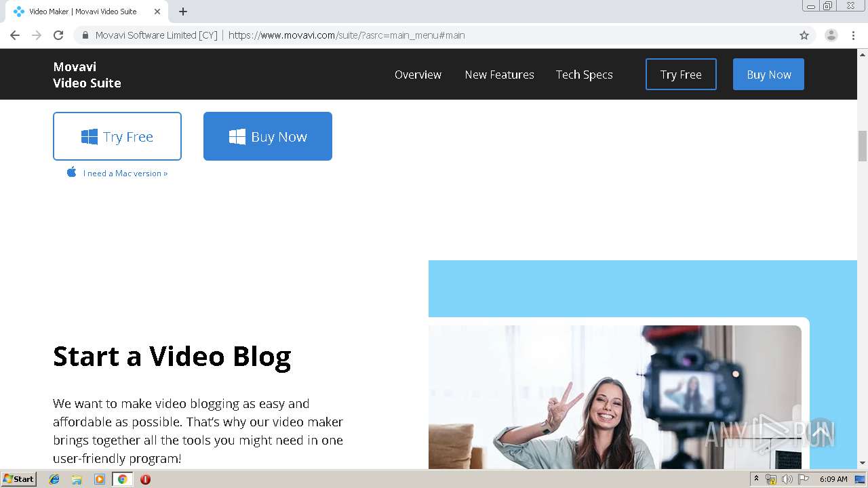868x488 pixels.
Task: Open the File Explorer taskbar icon
Action: click(77, 479)
